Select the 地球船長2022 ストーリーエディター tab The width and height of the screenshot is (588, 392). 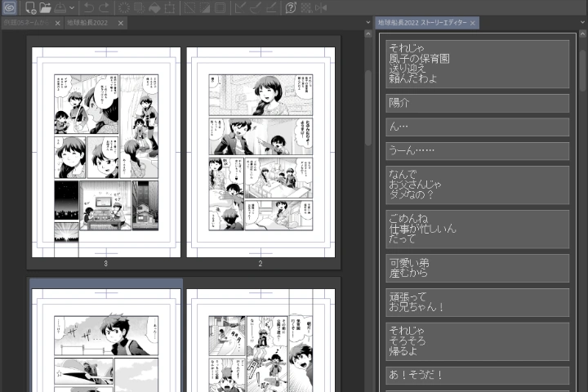(x=422, y=23)
